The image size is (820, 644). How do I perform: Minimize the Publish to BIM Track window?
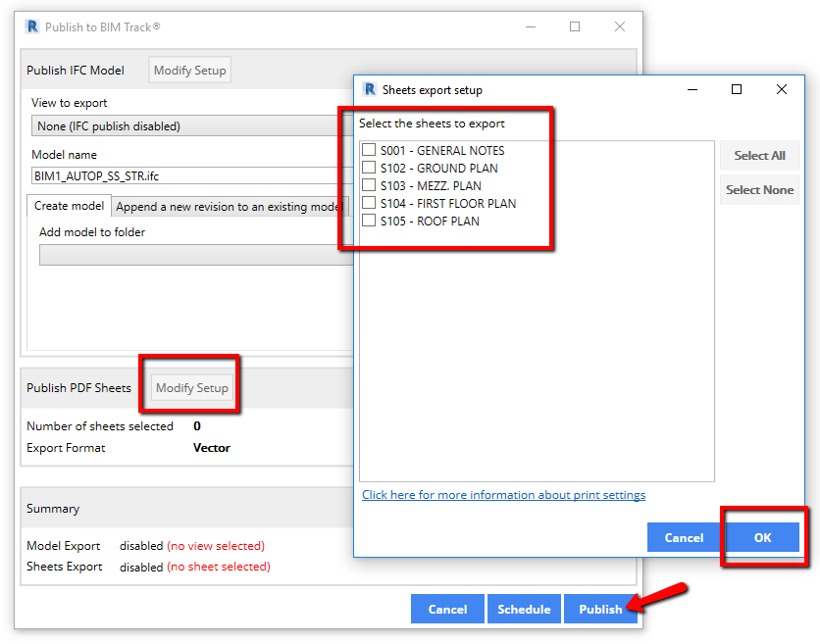pos(531,26)
